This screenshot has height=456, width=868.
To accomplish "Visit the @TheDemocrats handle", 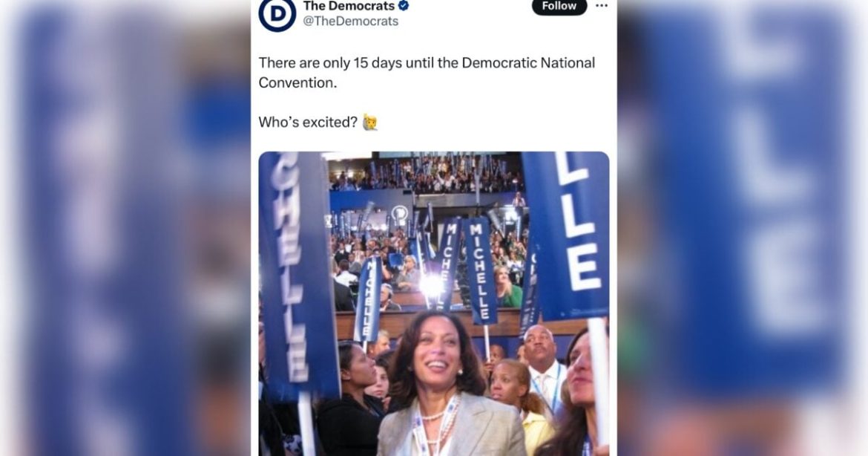I will pyautogui.click(x=350, y=21).
